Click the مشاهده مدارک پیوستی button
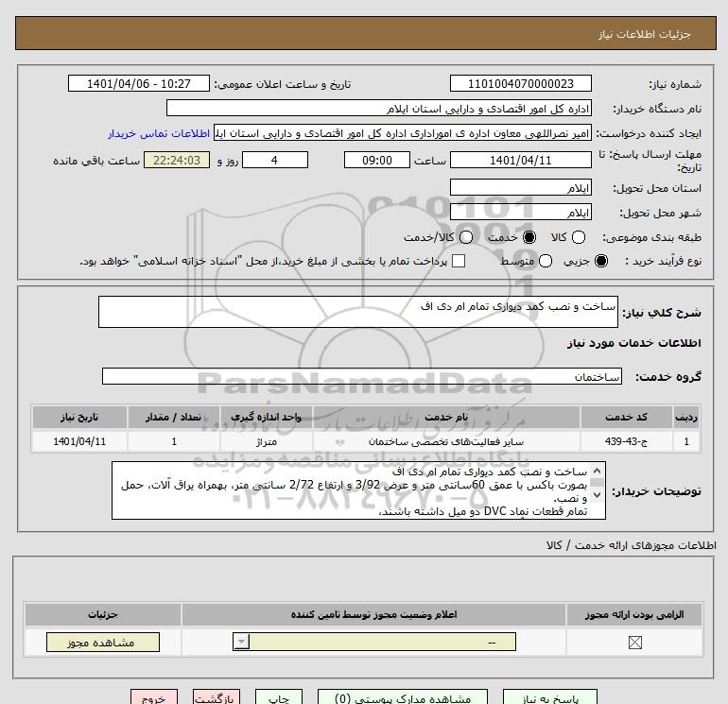This screenshot has height=704, width=728. point(403,697)
